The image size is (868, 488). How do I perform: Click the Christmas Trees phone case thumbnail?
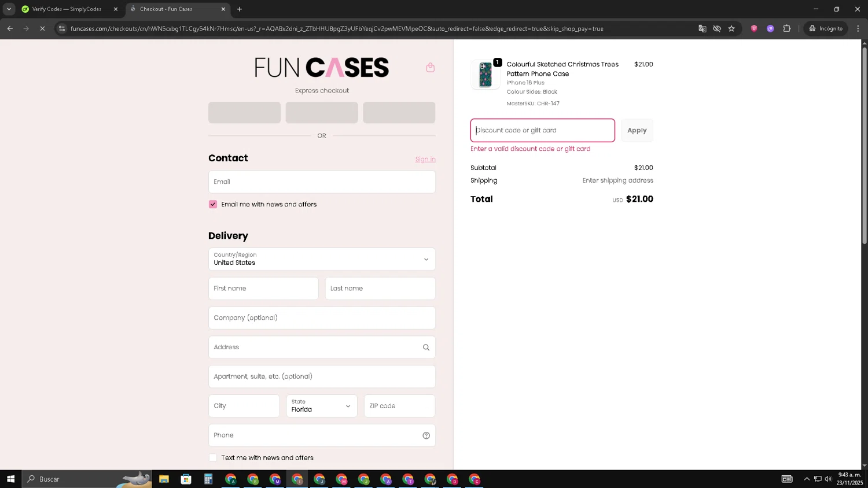[486, 75]
